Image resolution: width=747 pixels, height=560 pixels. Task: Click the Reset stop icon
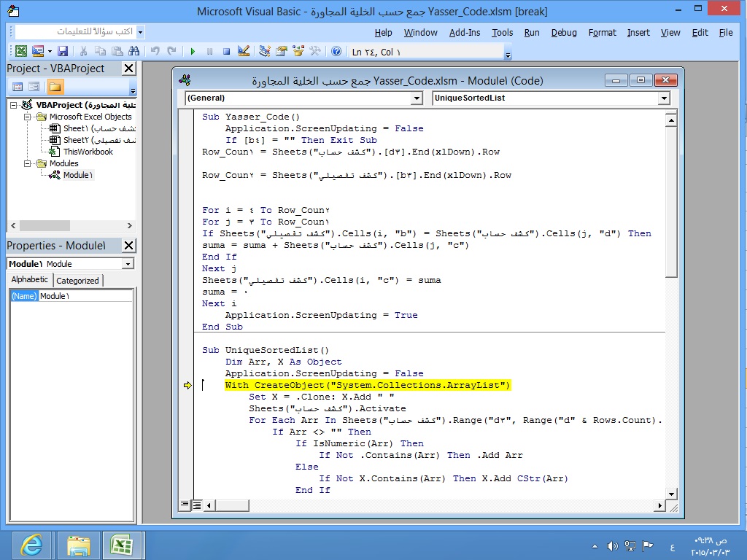[x=227, y=52]
